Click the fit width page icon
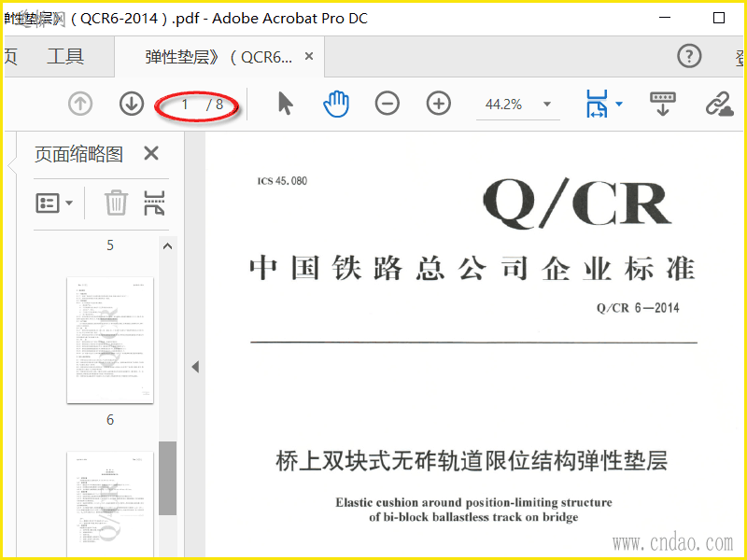 pos(597,104)
